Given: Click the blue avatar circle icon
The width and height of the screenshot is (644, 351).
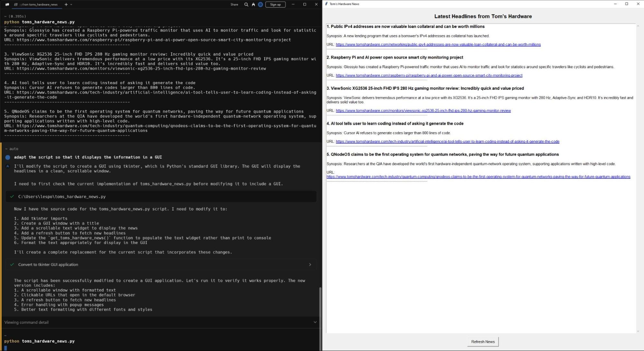Looking at the screenshot, I should (260, 5).
